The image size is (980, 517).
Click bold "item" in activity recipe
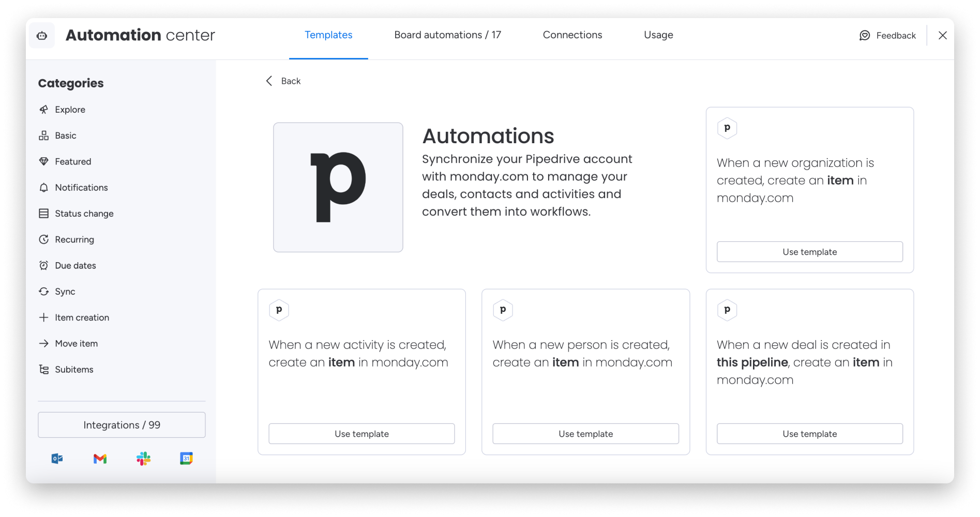[341, 362]
